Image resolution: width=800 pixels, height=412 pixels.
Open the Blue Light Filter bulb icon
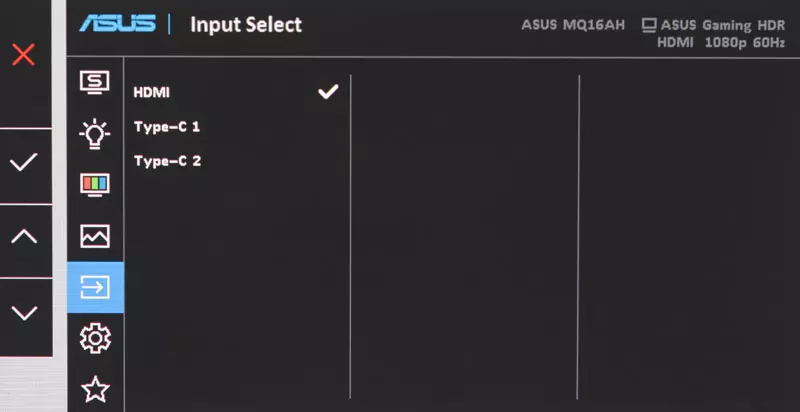coord(95,134)
